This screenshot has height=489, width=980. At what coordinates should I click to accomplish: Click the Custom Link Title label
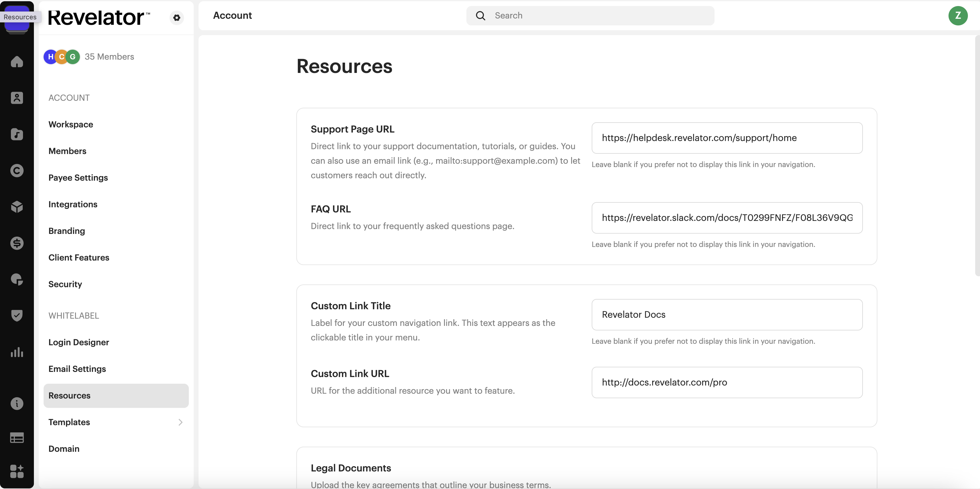[x=350, y=306]
